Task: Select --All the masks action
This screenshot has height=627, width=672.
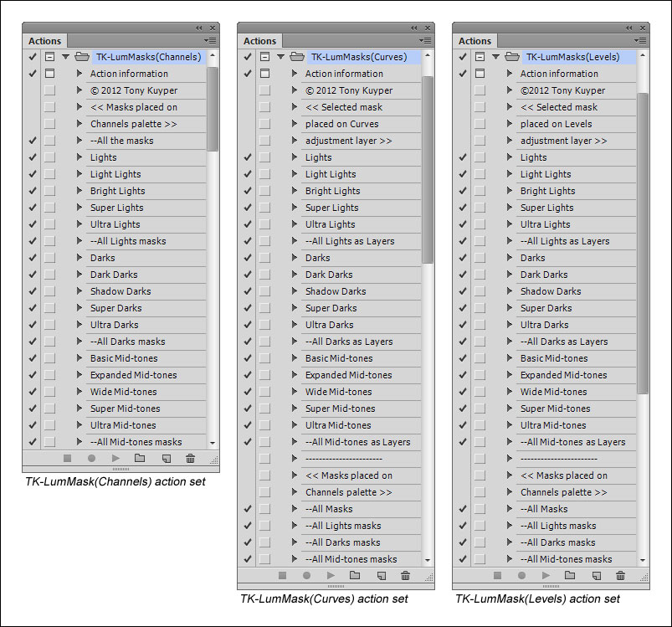Action: coord(121,141)
